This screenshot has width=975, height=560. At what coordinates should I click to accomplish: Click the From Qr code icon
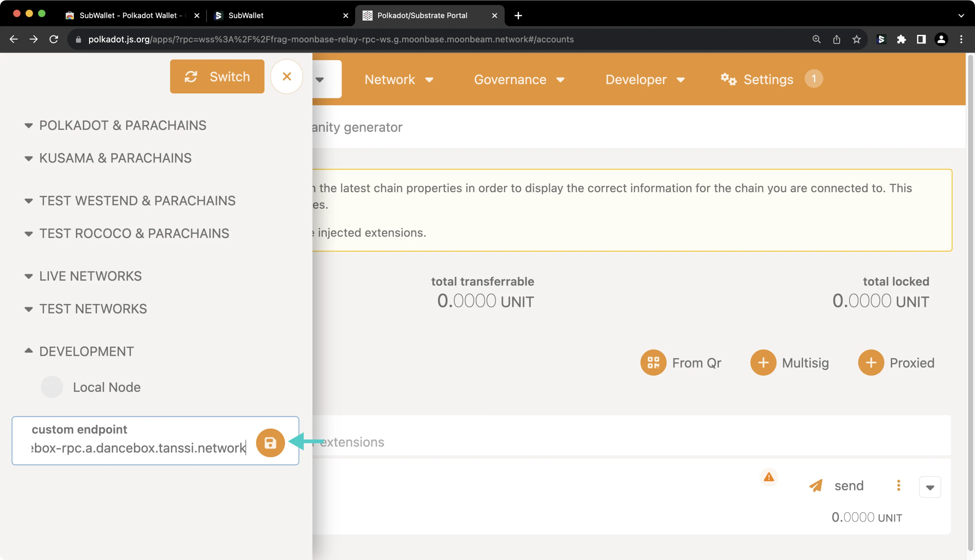tap(653, 363)
